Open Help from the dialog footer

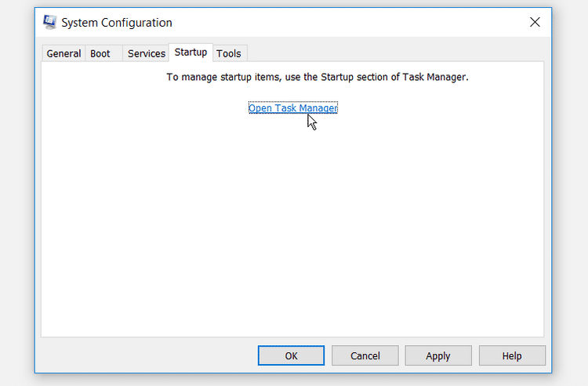[x=511, y=355]
